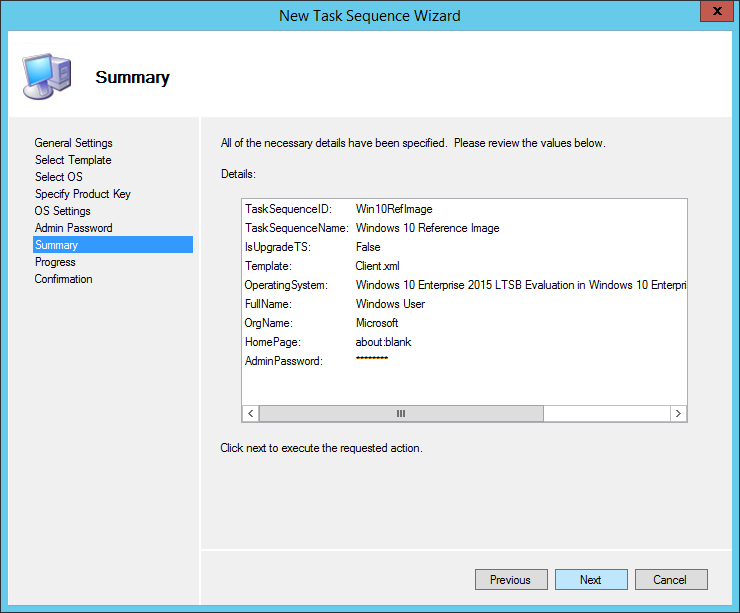
Task: Open the Select Template step
Action: pyautogui.click(x=73, y=160)
